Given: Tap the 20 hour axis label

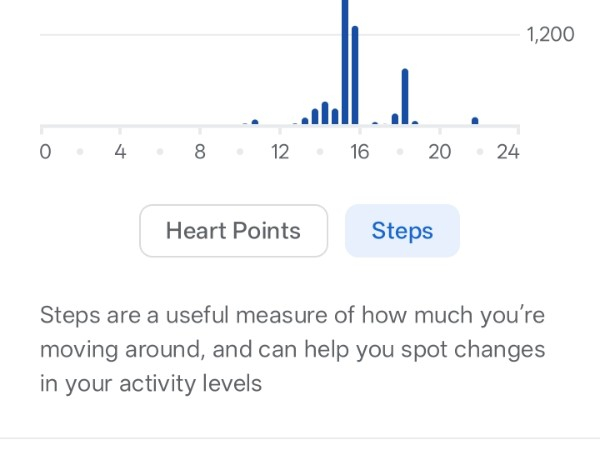Looking at the screenshot, I should (440, 153).
